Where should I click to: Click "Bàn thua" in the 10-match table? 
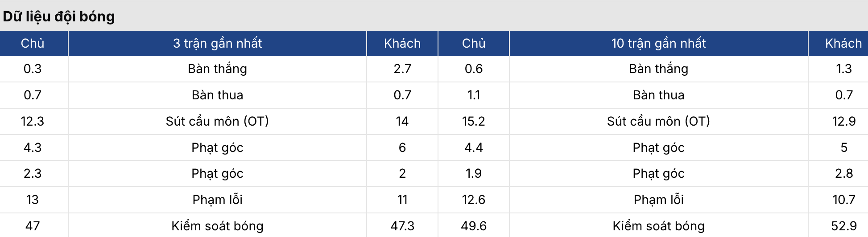point(658,95)
